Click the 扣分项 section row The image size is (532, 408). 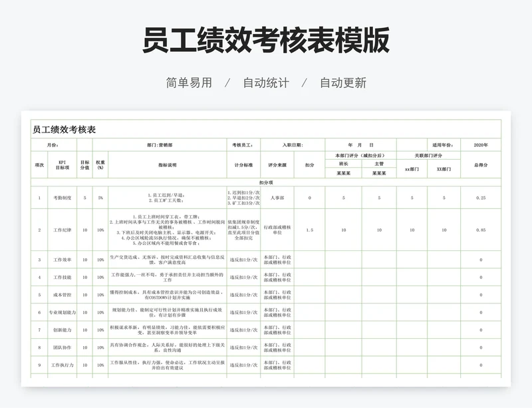[x=266, y=182]
